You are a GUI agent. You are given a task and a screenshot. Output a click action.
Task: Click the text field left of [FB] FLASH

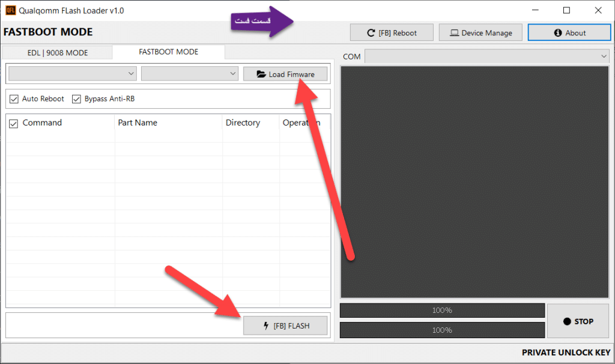pyautogui.click(x=124, y=326)
